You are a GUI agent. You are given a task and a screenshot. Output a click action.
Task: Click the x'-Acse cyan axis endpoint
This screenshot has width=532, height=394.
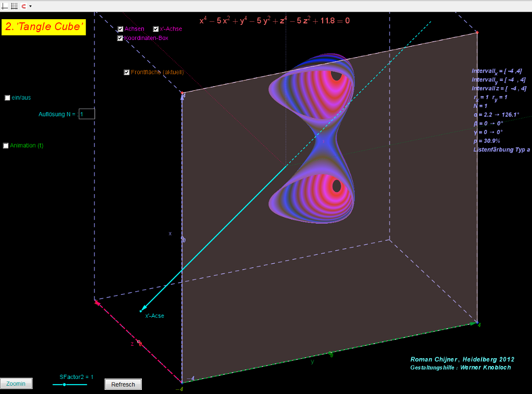140,311
